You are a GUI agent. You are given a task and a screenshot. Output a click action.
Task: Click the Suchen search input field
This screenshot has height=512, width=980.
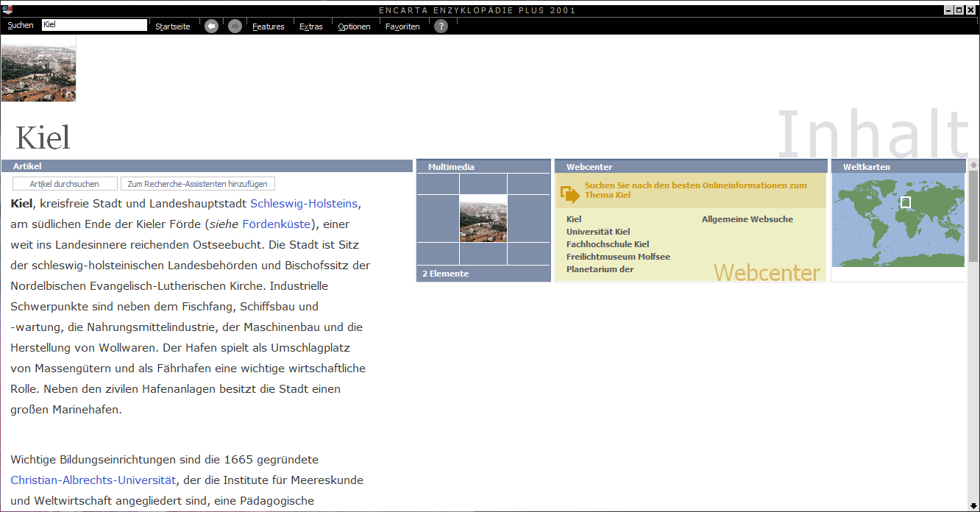pyautogui.click(x=94, y=25)
